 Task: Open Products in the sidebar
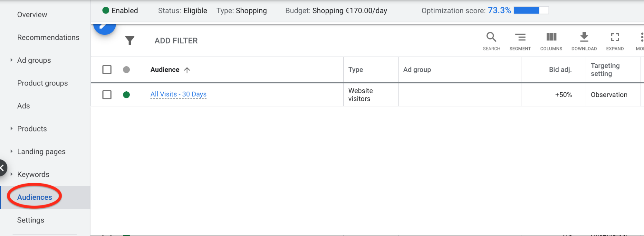click(x=32, y=129)
